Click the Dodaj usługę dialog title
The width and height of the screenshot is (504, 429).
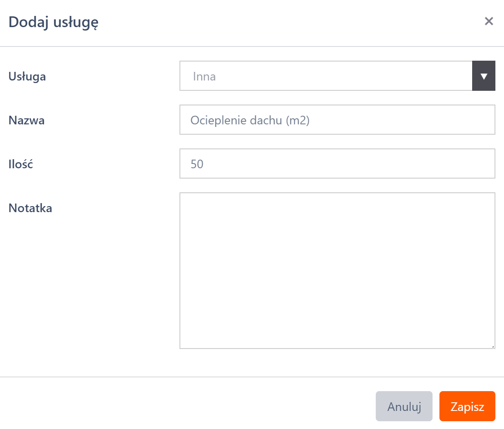(54, 22)
